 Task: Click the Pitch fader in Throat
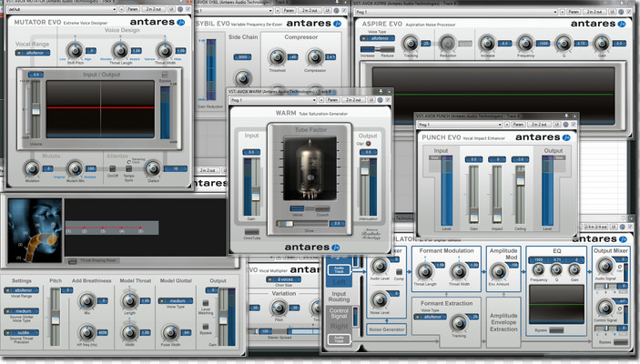pos(56,318)
